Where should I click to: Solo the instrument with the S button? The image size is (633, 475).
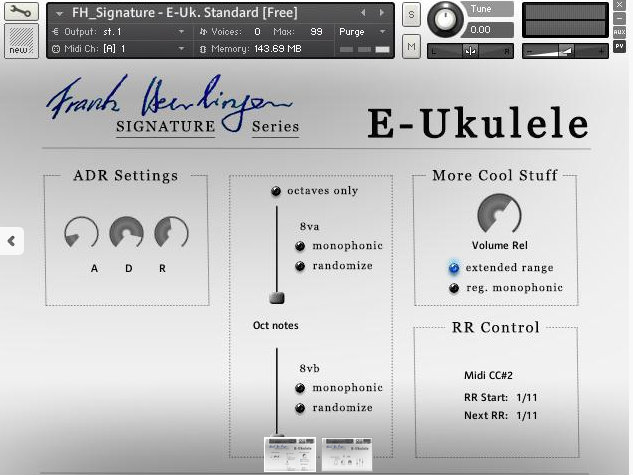pos(411,15)
